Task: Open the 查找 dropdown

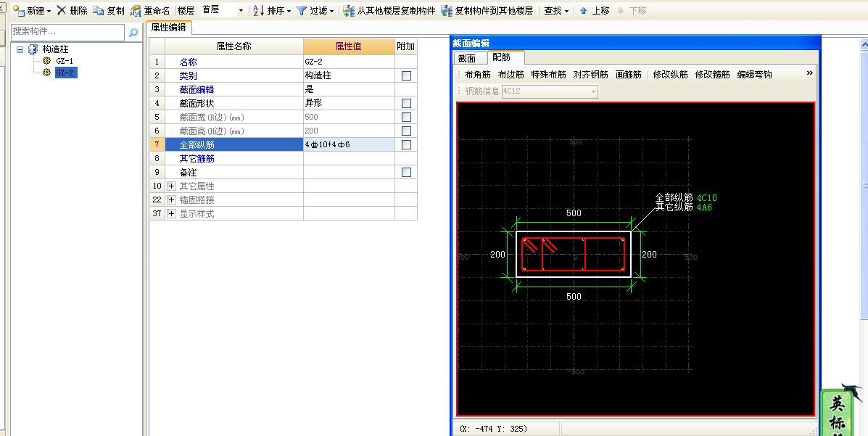Action: pyautogui.click(x=555, y=11)
